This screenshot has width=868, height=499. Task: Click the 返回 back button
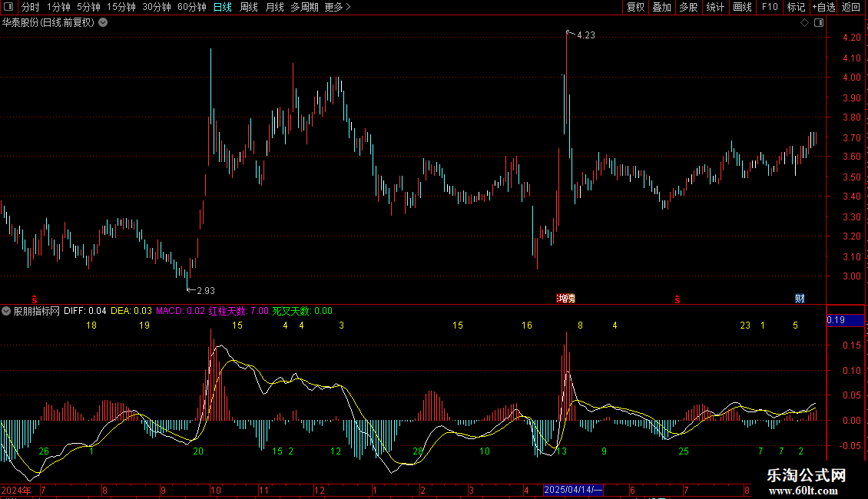click(851, 7)
